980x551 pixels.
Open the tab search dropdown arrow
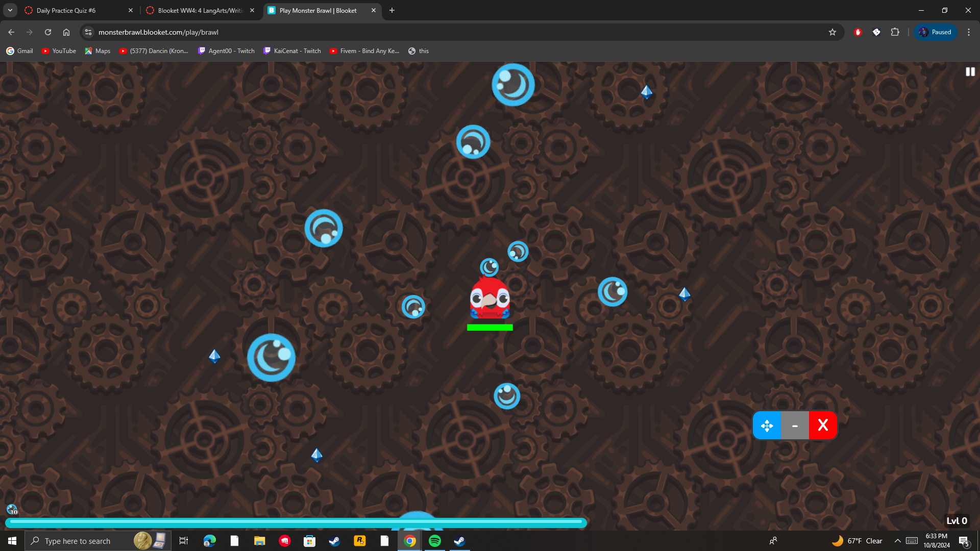(x=10, y=10)
